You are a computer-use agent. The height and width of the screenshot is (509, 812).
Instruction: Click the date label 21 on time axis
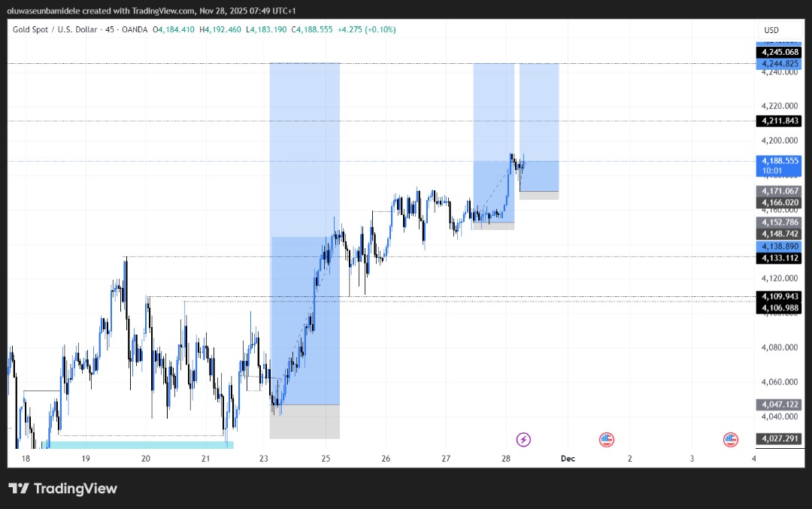pos(205,459)
